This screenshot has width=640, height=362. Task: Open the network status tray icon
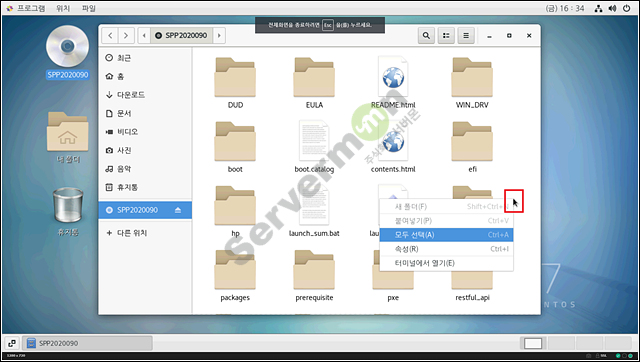click(598, 8)
